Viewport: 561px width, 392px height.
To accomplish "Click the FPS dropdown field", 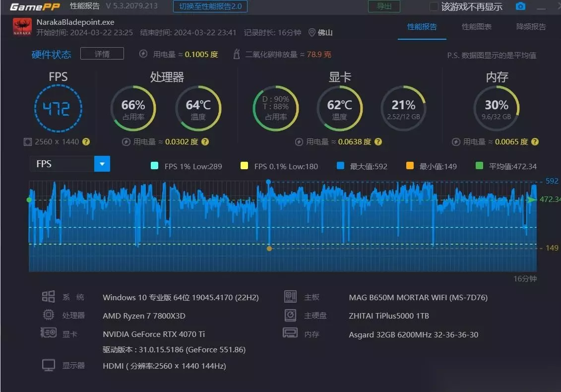I will tap(70, 164).
